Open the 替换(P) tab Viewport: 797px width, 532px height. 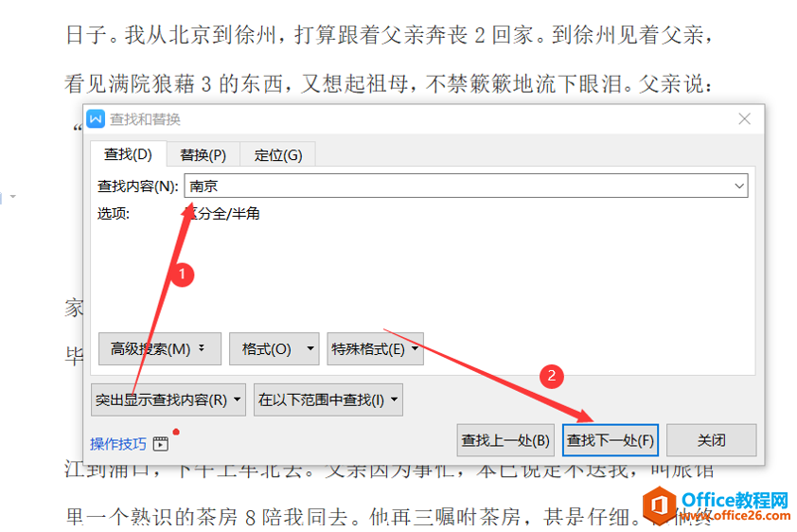click(203, 154)
